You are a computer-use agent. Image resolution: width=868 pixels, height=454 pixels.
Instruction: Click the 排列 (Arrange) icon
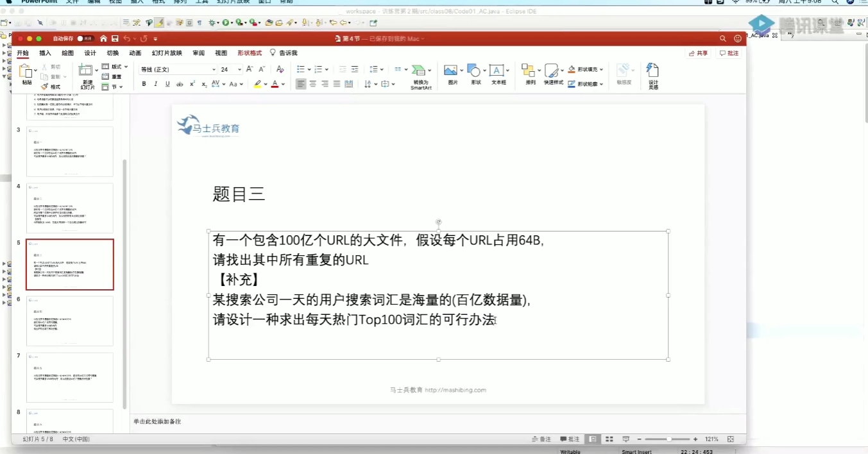point(529,71)
